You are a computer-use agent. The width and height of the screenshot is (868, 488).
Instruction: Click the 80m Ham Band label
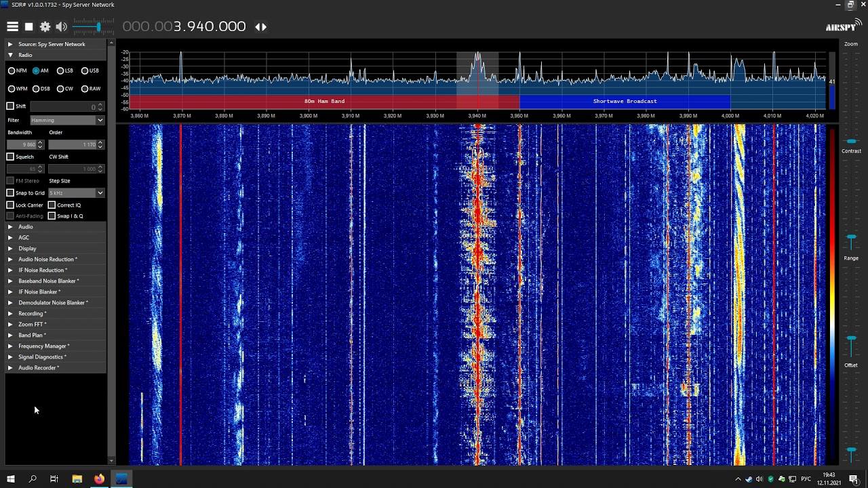[x=324, y=101]
